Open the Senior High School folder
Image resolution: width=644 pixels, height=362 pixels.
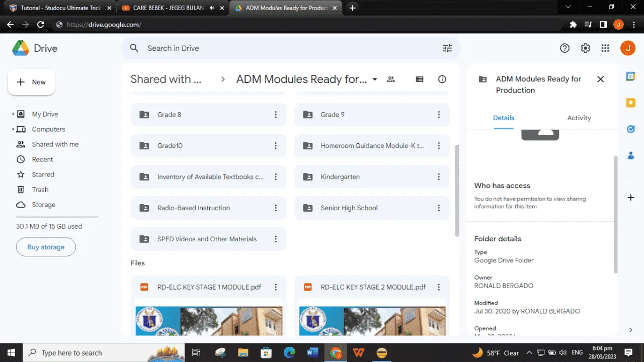point(372,208)
